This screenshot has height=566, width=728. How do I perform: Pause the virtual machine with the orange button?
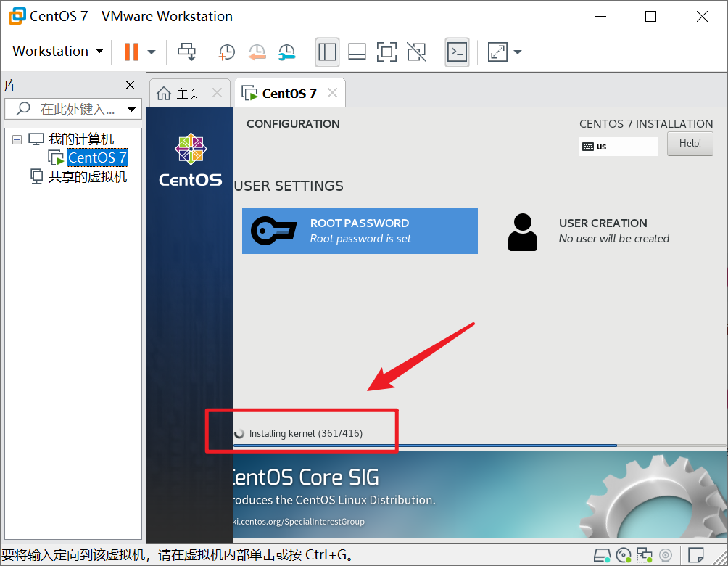coord(131,52)
